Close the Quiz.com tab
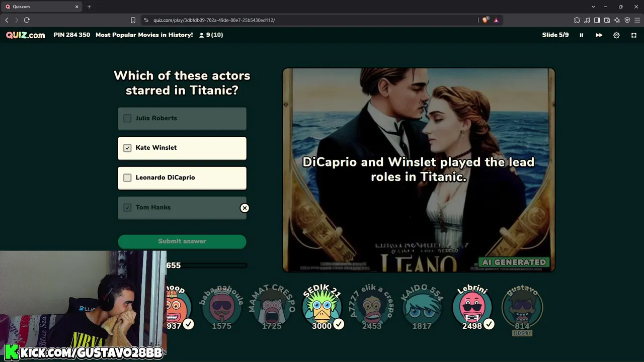Image resolution: width=644 pixels, height=362 pixels. pos(77,7)
